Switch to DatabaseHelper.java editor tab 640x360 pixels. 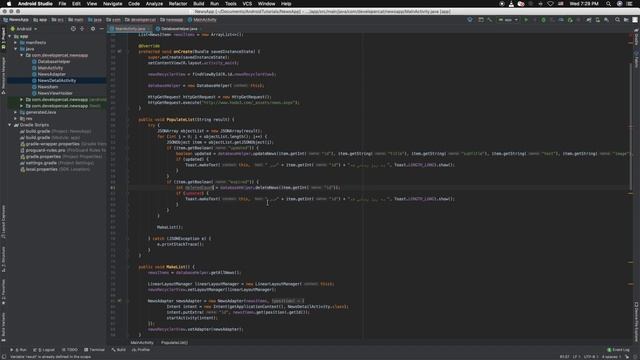click(x=179, y=29)
